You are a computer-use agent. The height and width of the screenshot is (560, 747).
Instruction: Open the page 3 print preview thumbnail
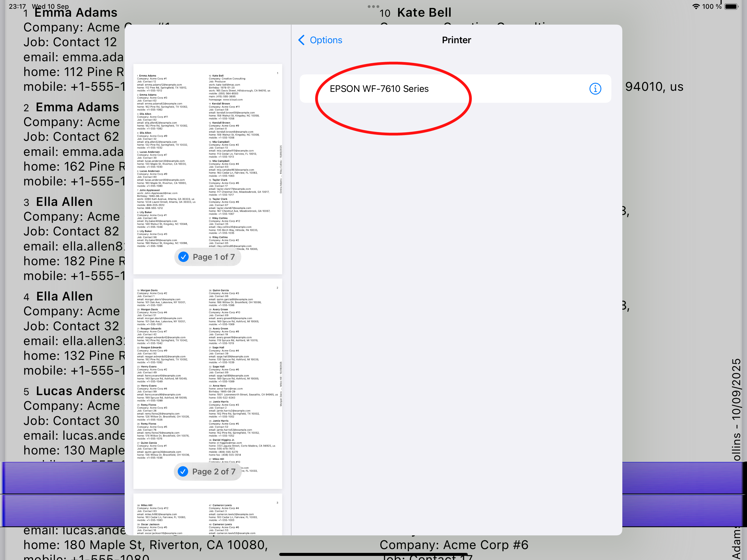tap(208, 514)
